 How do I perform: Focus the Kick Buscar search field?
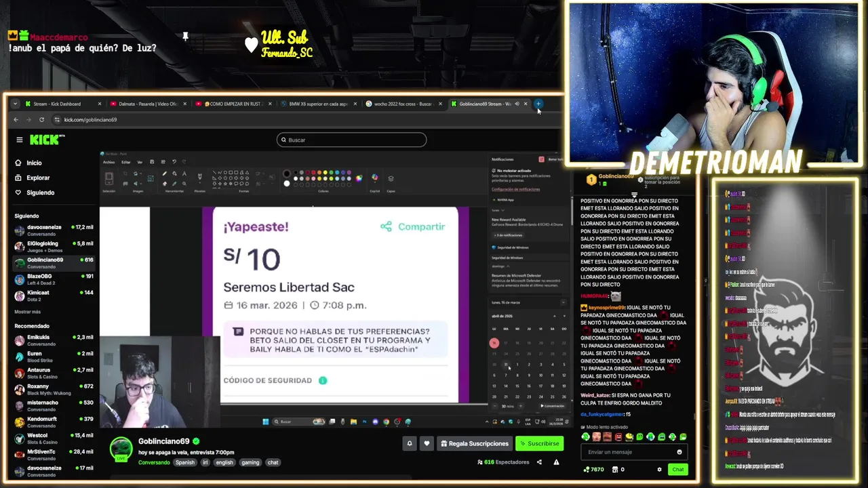tap(351, 140)
